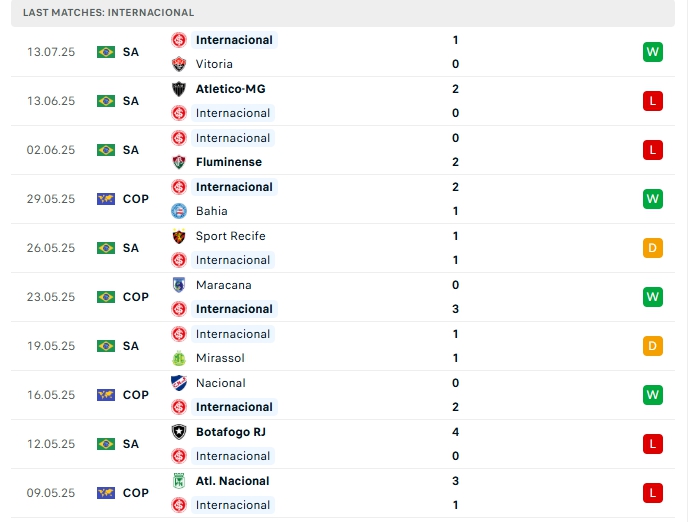Viewport: 688px width, 522px height.
Task: Click the green W badge for Vitoria match
Action: coord(653,52)
